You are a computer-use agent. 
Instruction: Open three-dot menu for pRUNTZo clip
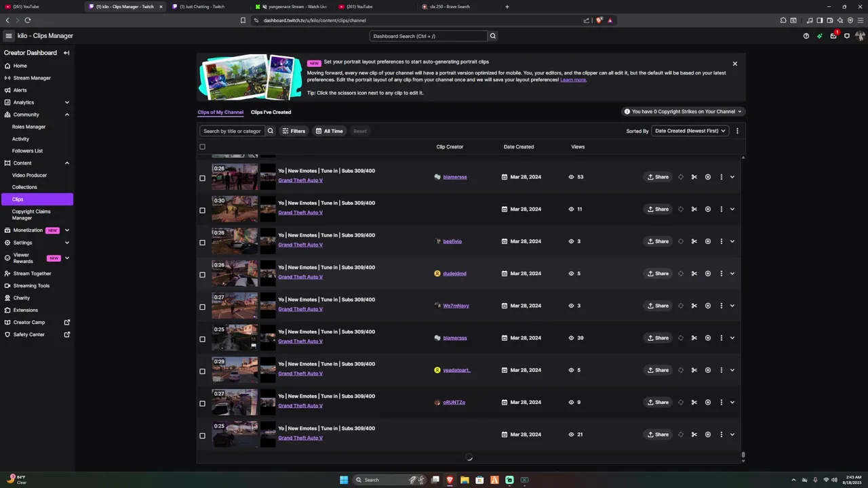pyautogui.click(x=721, y=403)
